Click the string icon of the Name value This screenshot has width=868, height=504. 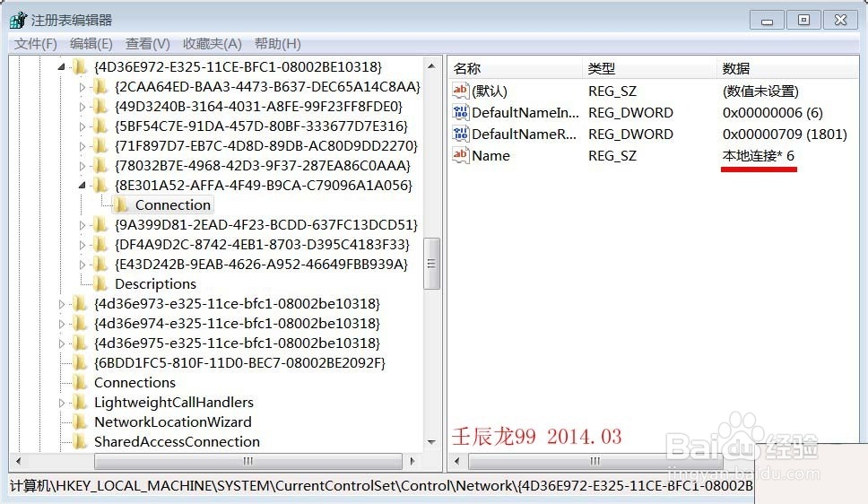point(461,155)
